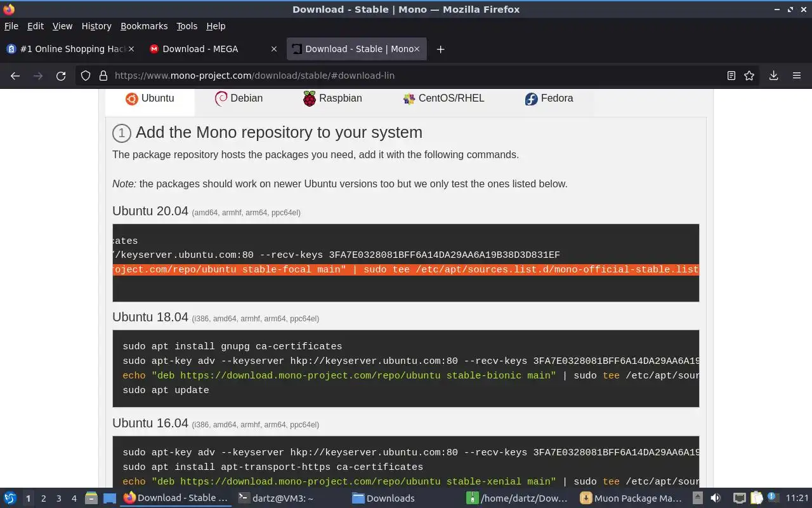The height and width of the screenshot is (508, 812).
Task: Click the removable media eject tray icon
Action: click(697, 498)
